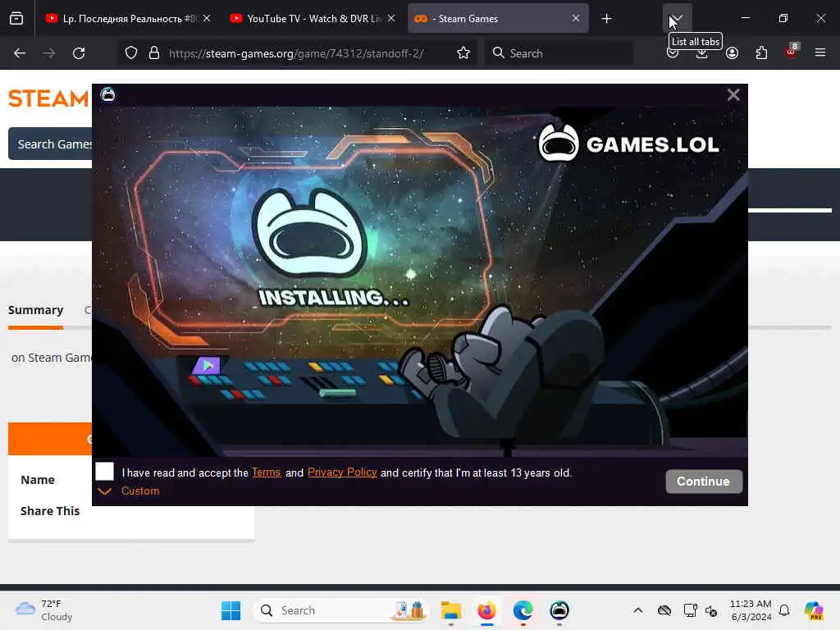Open File Explorer from taskbar
This screenshot has height=630, width=840.
pyautogui.click(x=450, y=610)
